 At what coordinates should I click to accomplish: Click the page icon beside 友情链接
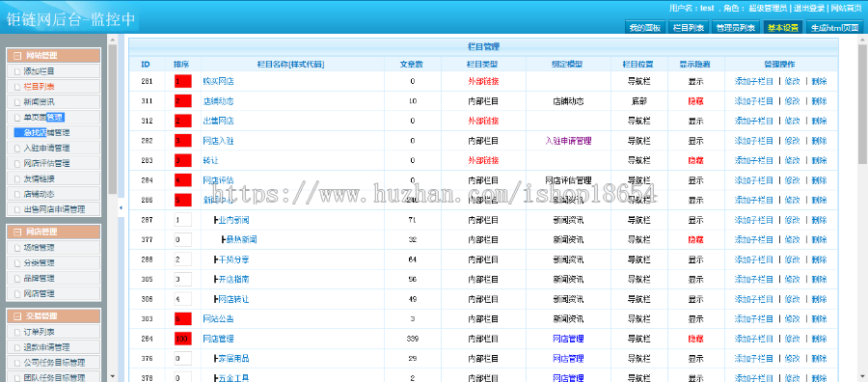(17, 178)
